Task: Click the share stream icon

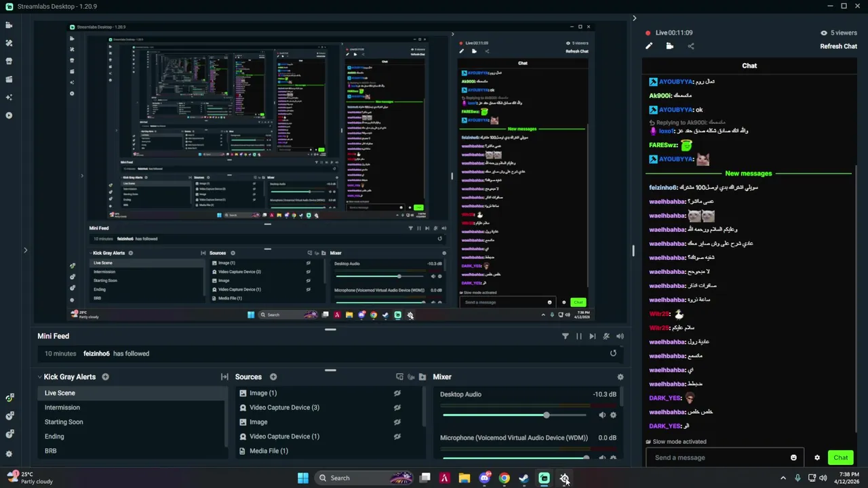Action: (691, 46)
